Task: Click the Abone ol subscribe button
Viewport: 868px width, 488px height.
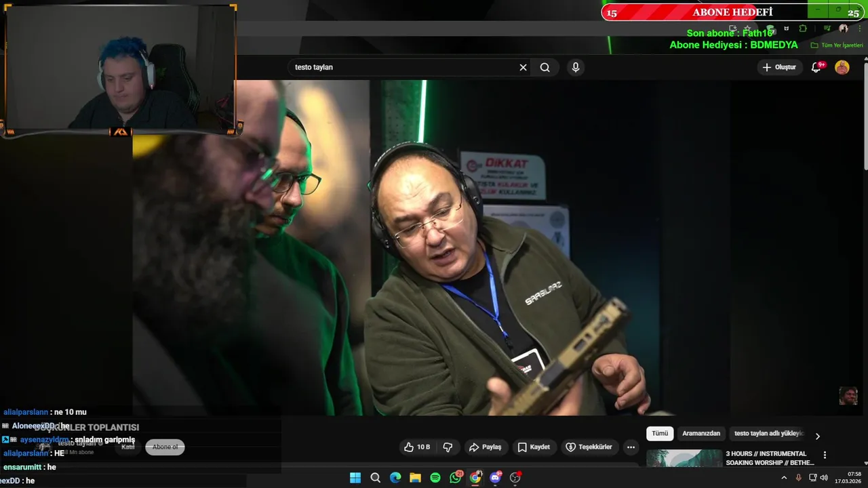Action: pos(165,447)
